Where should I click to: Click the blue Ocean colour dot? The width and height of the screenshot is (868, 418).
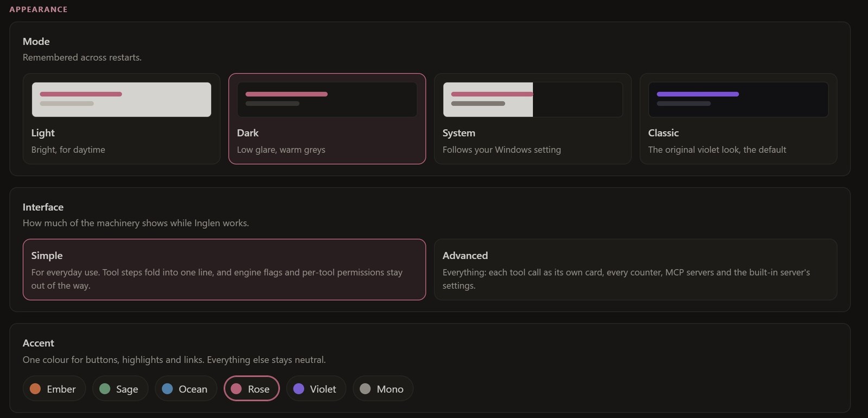(167, 389)
